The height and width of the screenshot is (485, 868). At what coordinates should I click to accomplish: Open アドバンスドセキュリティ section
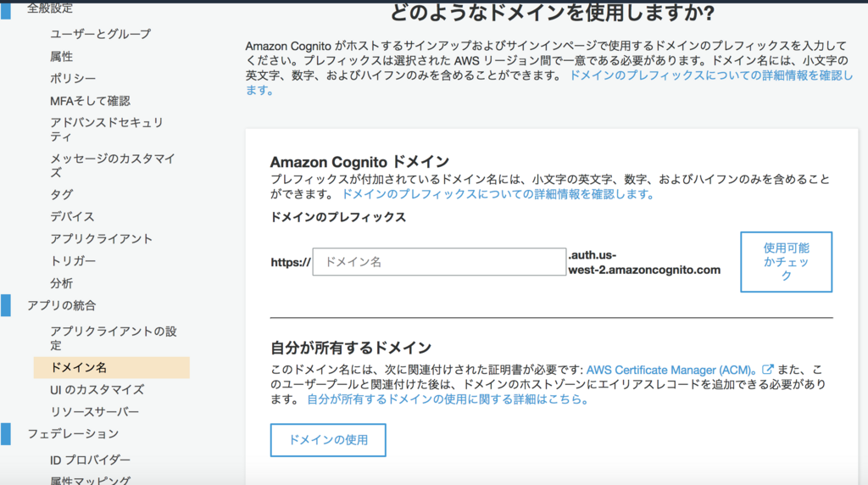pos(107,130)
